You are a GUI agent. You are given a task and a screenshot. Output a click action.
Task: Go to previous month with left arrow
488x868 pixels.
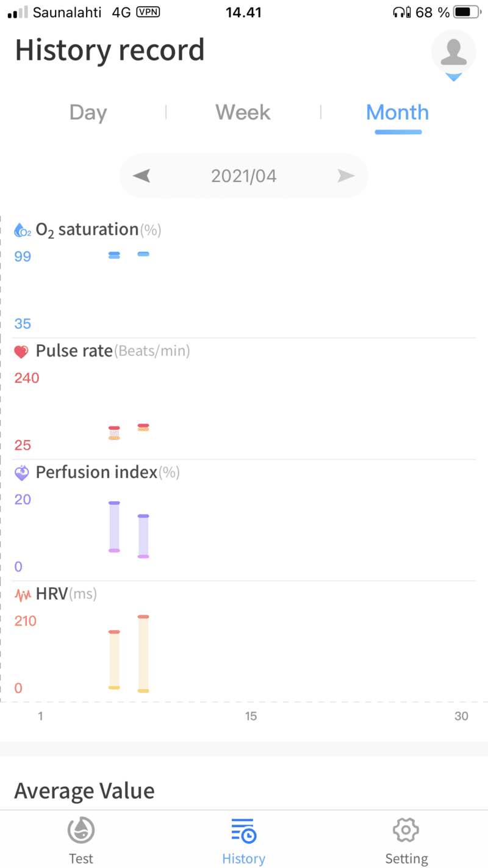click(x=142, y=176)
